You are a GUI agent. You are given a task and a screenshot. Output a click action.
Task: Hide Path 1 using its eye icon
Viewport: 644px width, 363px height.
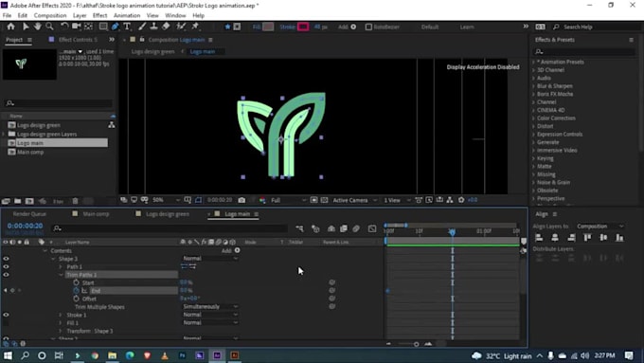coord(6,266)
